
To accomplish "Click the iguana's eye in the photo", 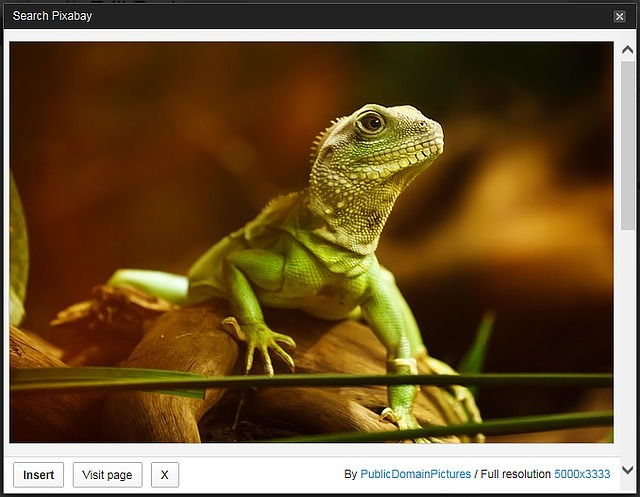I will coord(371,122).
